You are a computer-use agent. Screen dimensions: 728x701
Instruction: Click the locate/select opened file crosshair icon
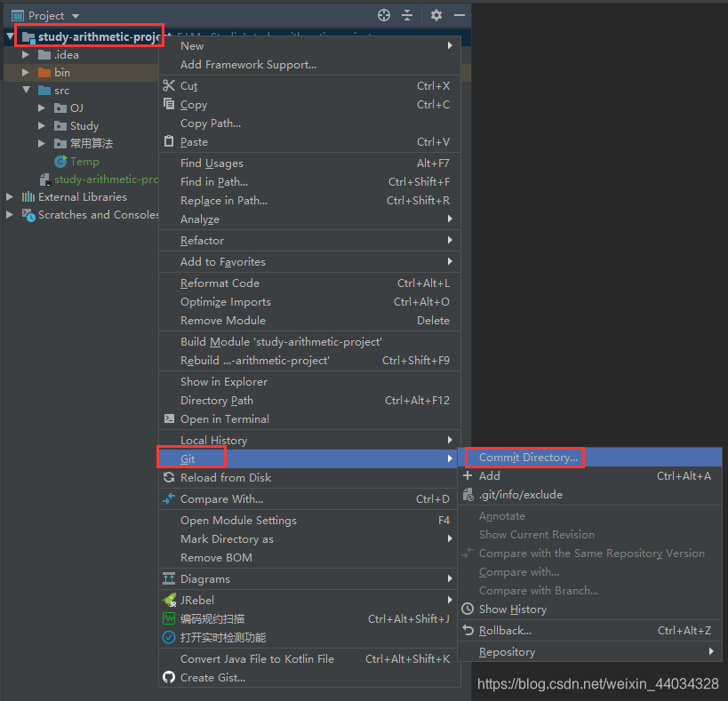pyautogui.click(x=383, y=15)
